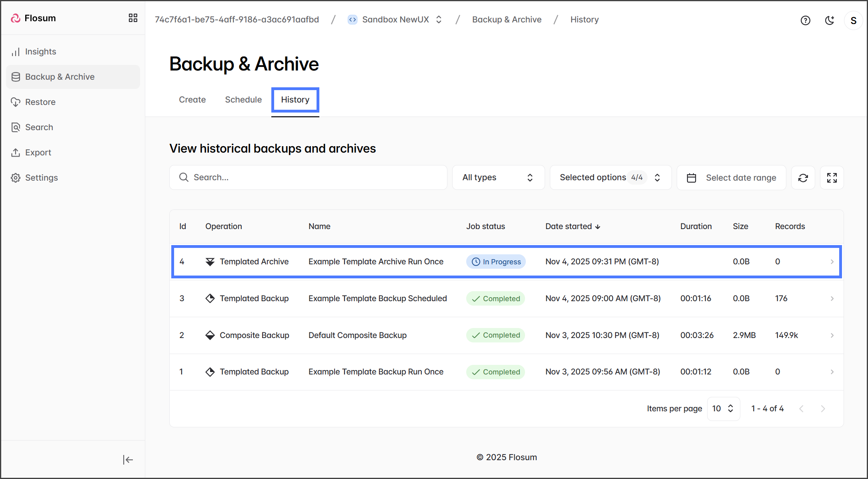Click the history Search field

point(308,177)
